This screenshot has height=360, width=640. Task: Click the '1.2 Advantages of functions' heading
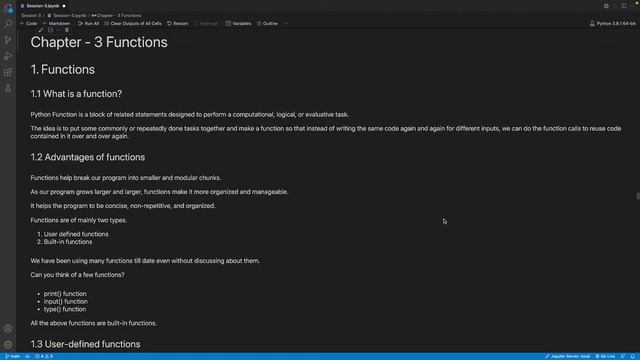88,157
